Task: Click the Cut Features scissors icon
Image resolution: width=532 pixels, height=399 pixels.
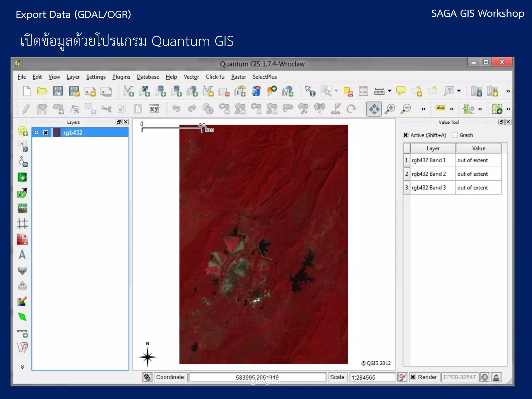Action: [x=106, y=109]
